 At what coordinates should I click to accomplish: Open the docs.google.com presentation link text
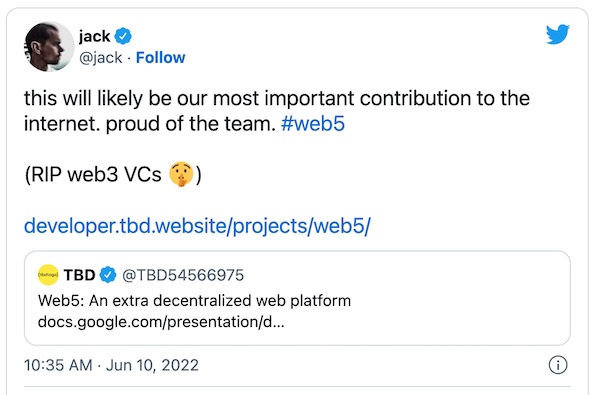161,322
